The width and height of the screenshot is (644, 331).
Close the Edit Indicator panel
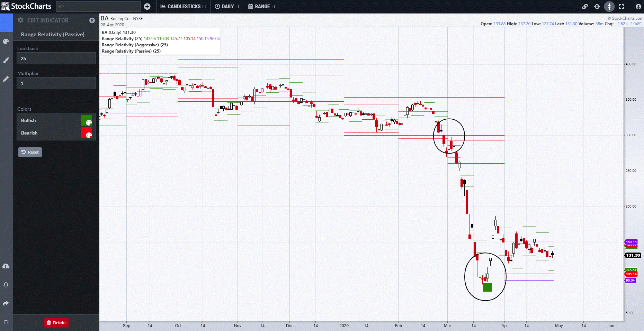(x=92, y=20)
